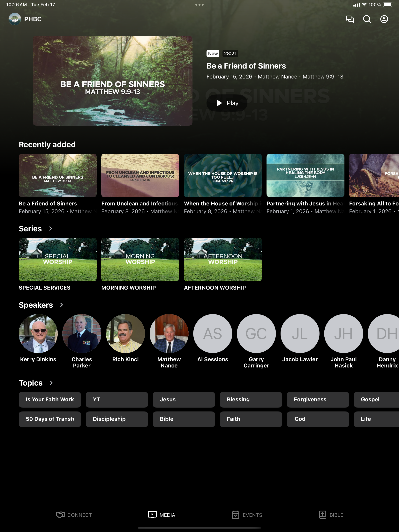
Task: Choose the Is Your Faith Work topic
Action: tap(50, 399)
